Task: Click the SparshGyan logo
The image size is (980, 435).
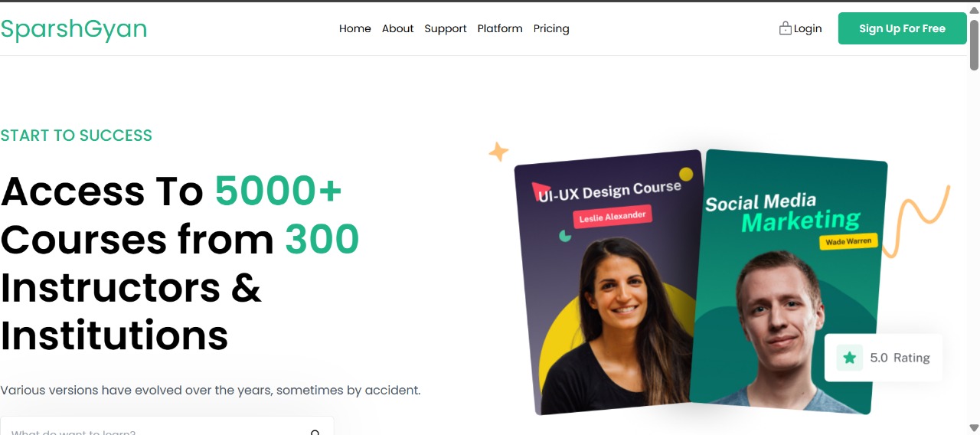Action: (x=73, y=28)
